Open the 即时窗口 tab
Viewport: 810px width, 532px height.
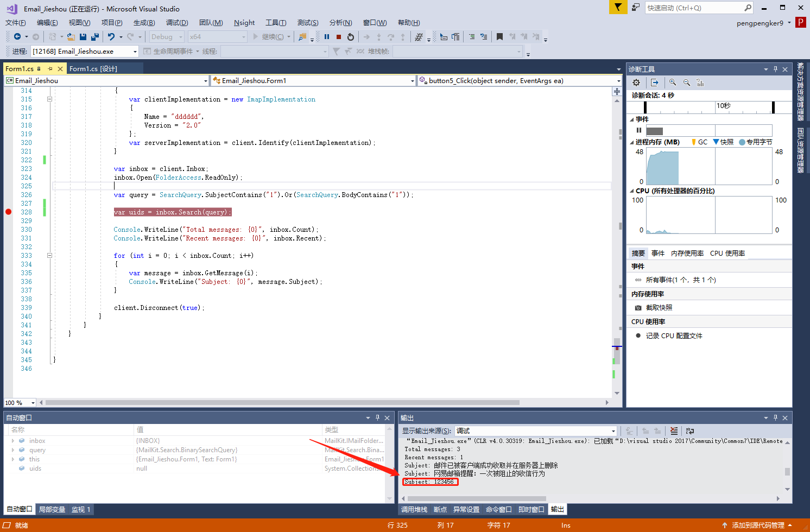click(x=531, y=509)
